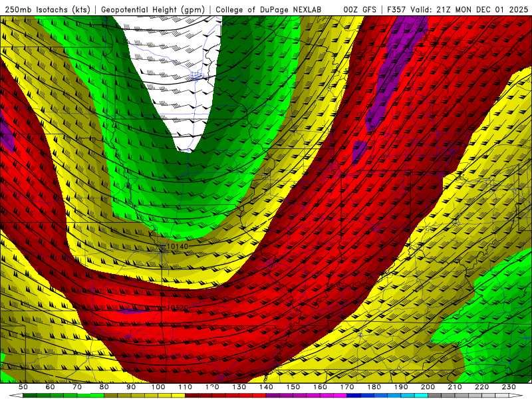
Task: Select the cyan swatch below 190
Action: tap(407, 396)
